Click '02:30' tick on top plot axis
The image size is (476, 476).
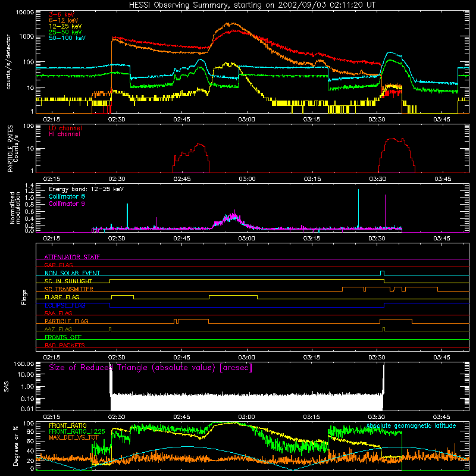[x=117, y=120]
